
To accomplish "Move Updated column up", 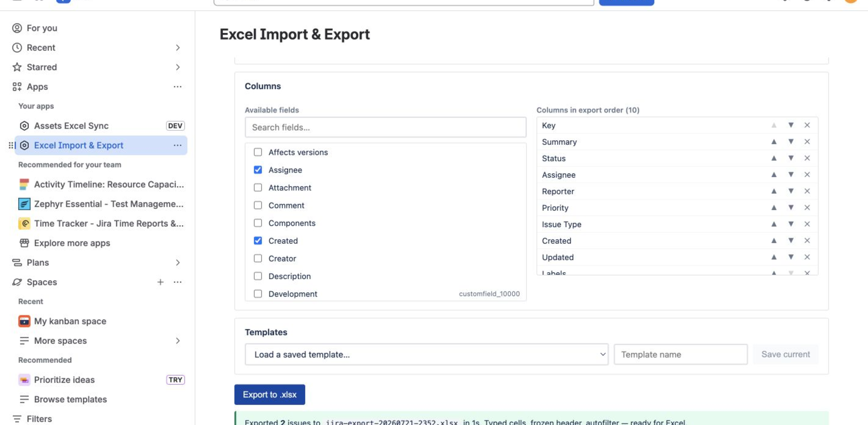I will 774,257.
